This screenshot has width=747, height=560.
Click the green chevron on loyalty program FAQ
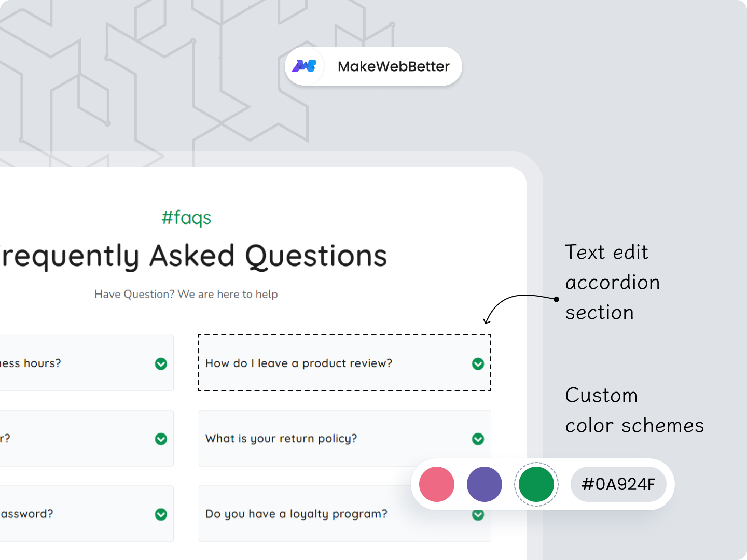477,514
